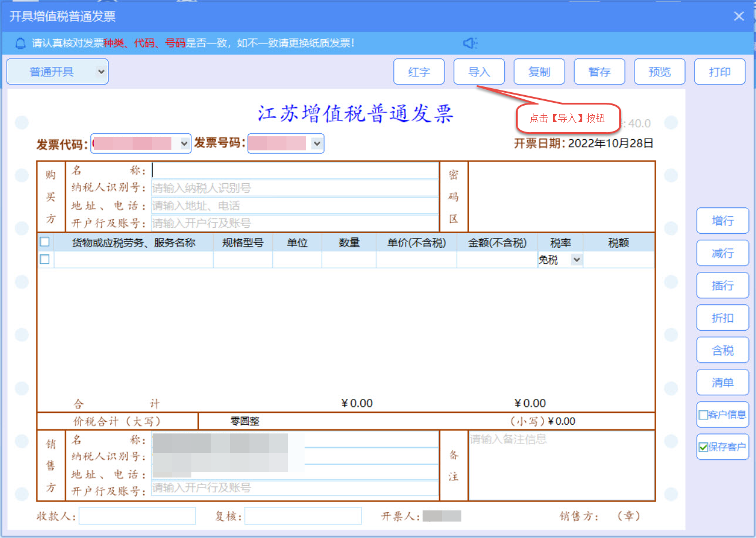
Task: Click first row 金额(不含税) cell
Action: click(497, 260)
